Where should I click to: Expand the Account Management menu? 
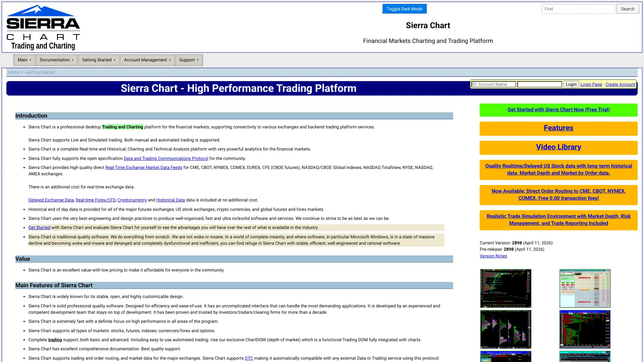pyautogui.click(x=147, y=60)
